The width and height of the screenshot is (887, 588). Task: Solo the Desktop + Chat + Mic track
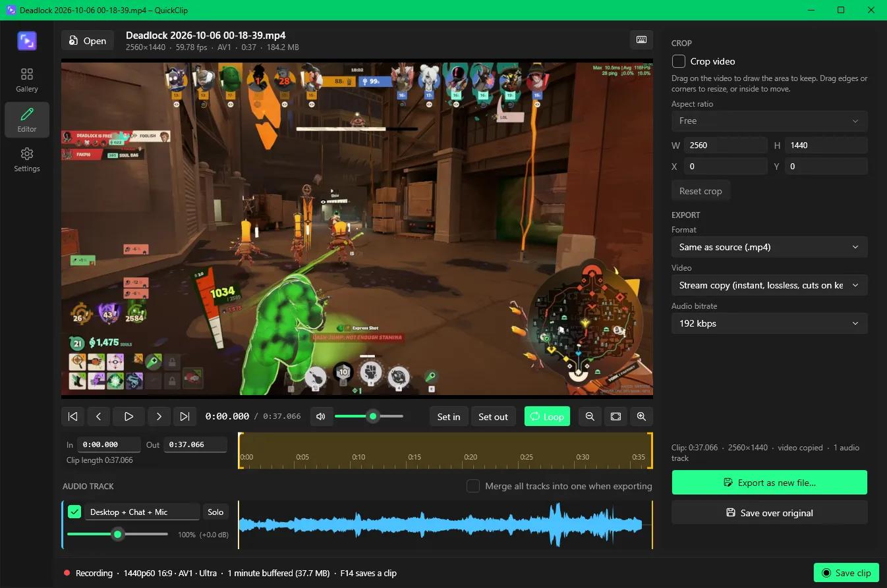pos(215,512)
